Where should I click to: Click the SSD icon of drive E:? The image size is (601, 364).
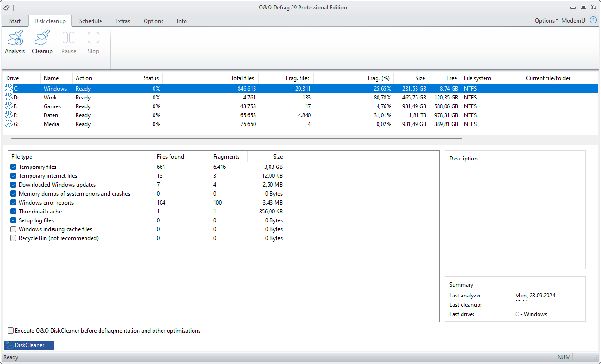click(x=9, y=106)
